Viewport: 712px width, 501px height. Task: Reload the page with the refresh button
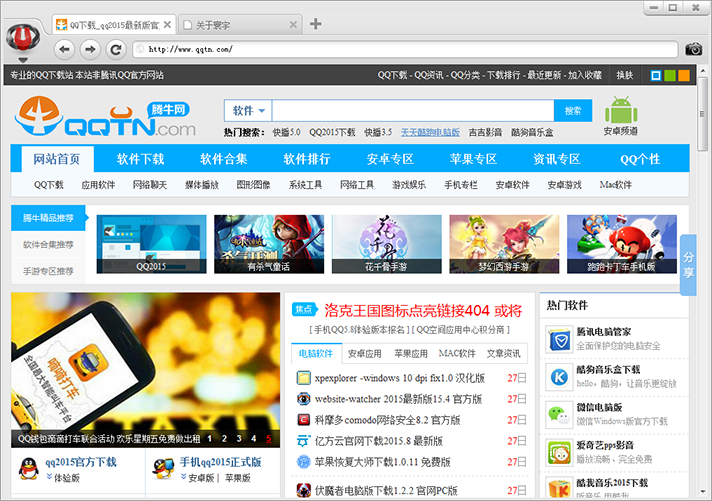[x=116, y=48]
